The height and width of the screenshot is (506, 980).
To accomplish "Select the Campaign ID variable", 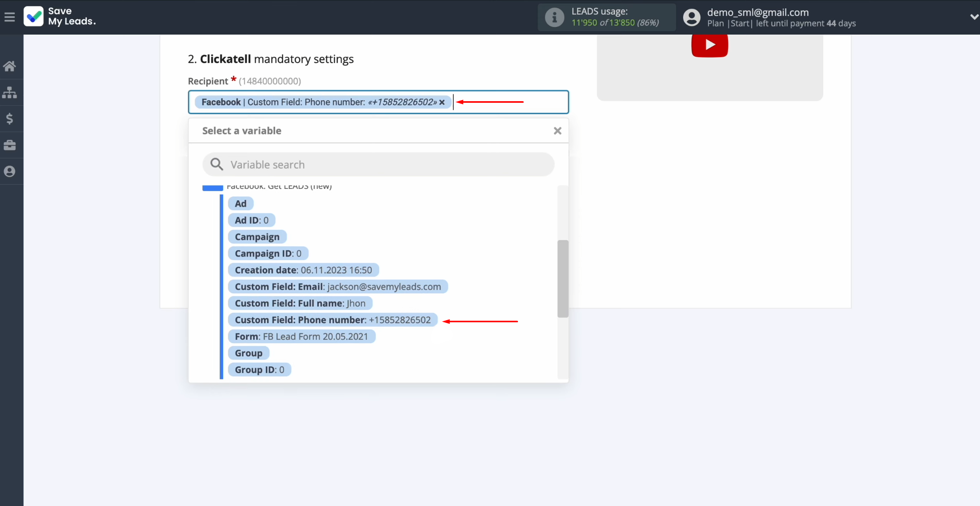I will point(268,253).
